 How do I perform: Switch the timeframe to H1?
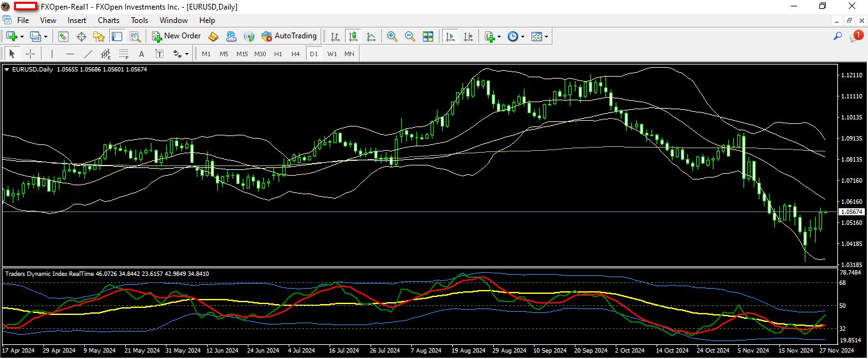[278, 54]
